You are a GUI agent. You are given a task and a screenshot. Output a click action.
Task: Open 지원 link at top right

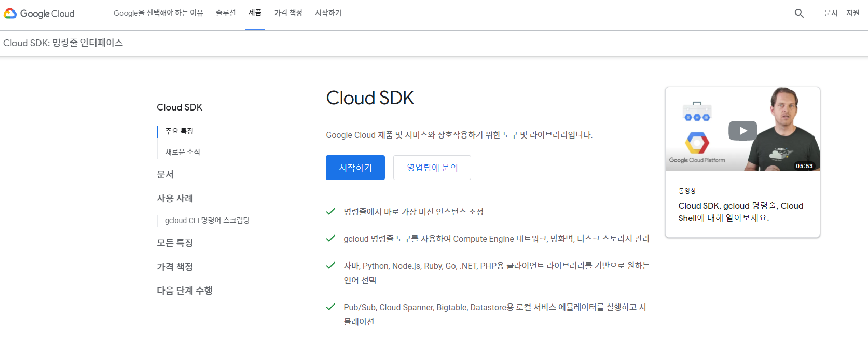(853, 13)
